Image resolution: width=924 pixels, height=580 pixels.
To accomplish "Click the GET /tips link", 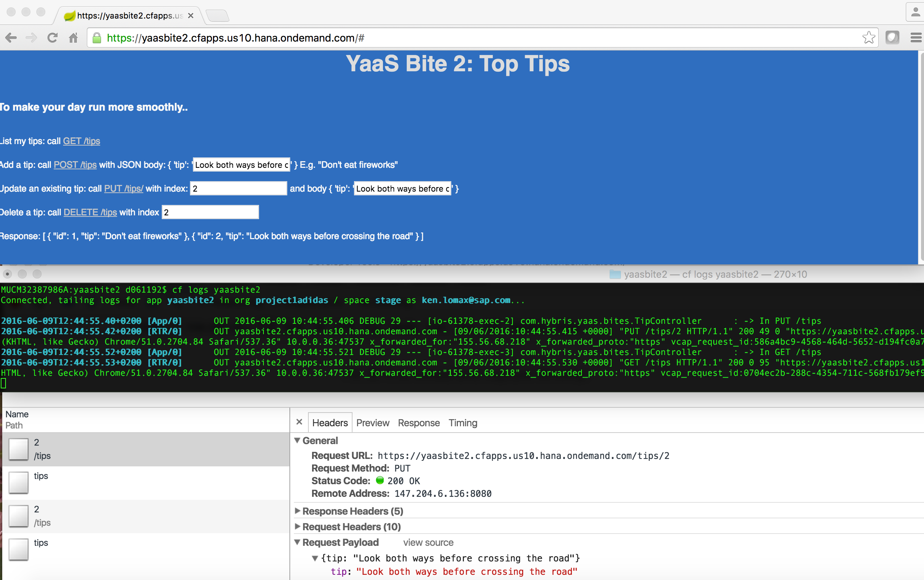I will coord(82,141).
